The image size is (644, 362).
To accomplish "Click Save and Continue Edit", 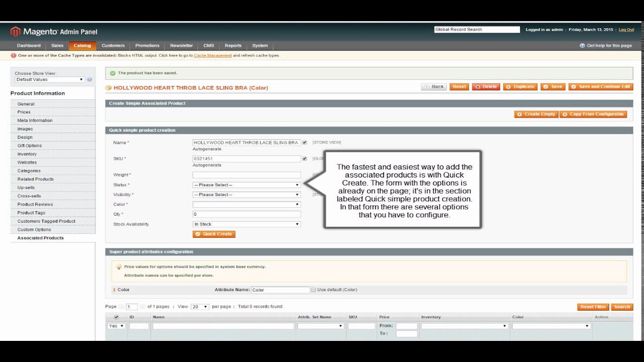I will [601, 87].
